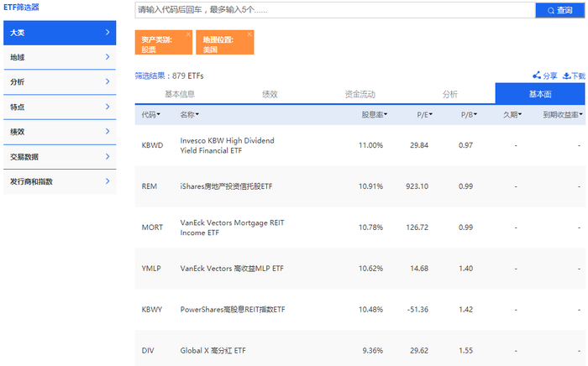Image resolution: width=588 pixels, height=366 pixels.
Task: Select the 基本面 tab
Action: (540, 94)
